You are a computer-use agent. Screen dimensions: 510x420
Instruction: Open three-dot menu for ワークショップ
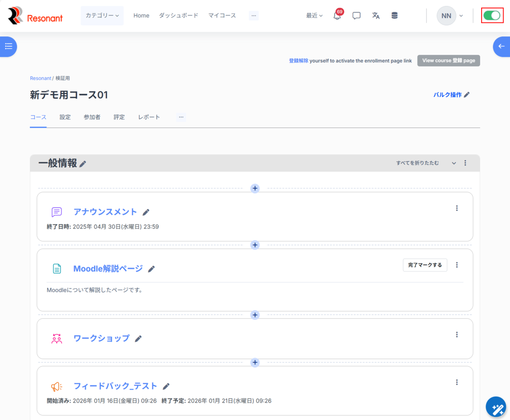[x=457, y=335]
